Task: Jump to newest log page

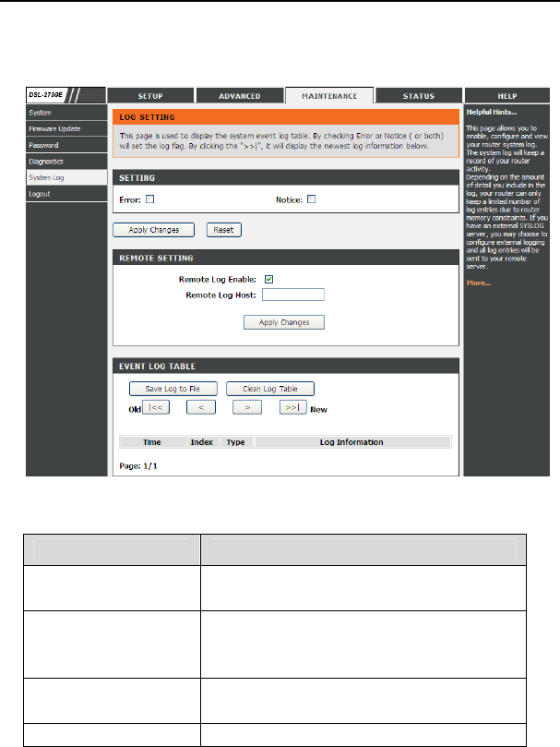Action: (x=292, y=407)
